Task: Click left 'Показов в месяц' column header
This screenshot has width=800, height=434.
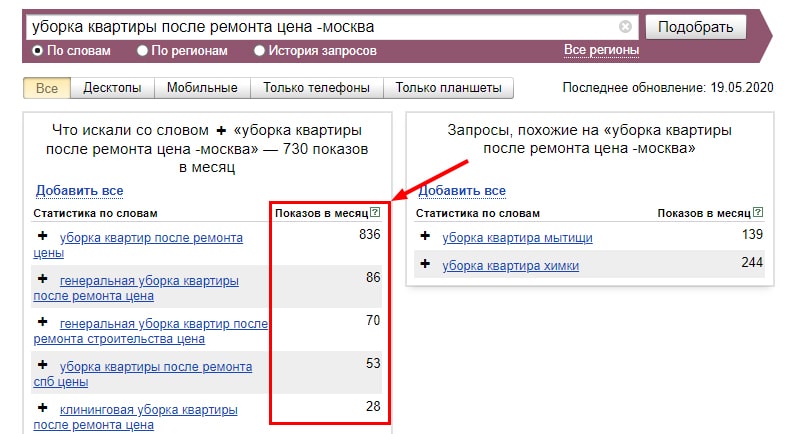Action: tap(321, 213)
